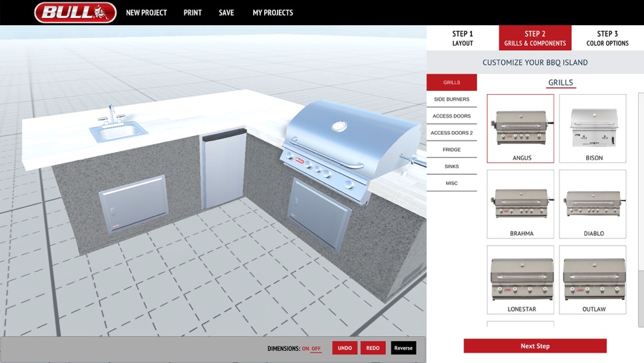Open My Projects
Image resolution: width=644 pixels, height=363 pixels.
click(272, 13)
